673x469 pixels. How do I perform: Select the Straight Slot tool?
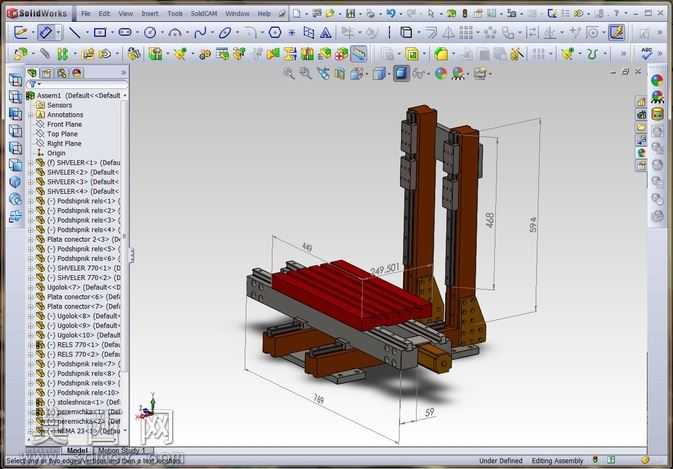pos(124,33)
